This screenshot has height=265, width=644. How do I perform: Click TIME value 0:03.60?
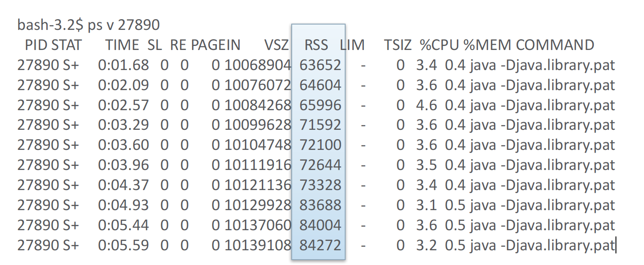click(123, 145)
